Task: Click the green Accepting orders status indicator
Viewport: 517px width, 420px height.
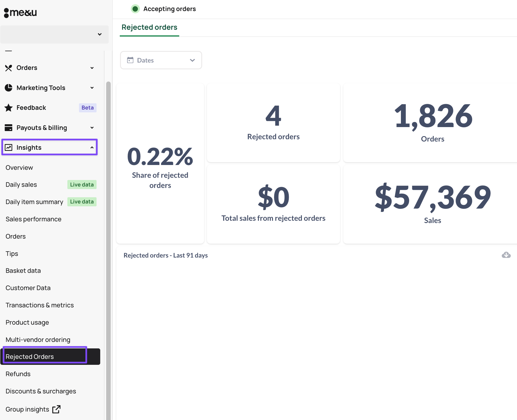Action: click(x=135, y=9)
